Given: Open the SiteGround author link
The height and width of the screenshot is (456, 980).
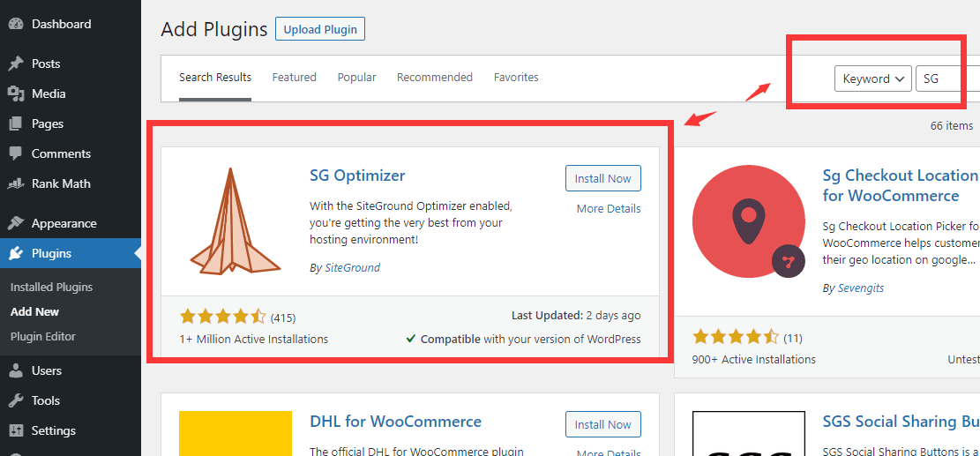Looking at the screenshot, I should pyautogui.click(x=353, y=268).
